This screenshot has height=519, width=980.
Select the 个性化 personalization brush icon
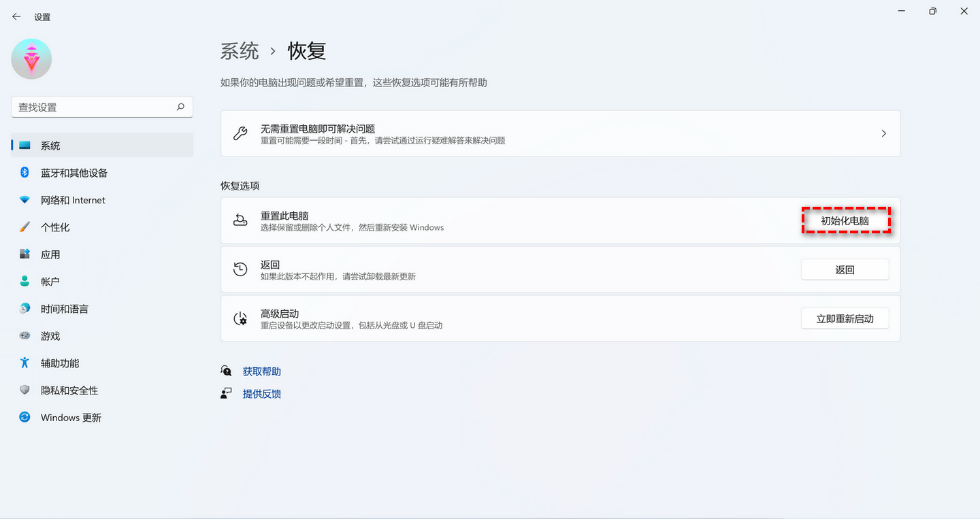tap(24, 227)
